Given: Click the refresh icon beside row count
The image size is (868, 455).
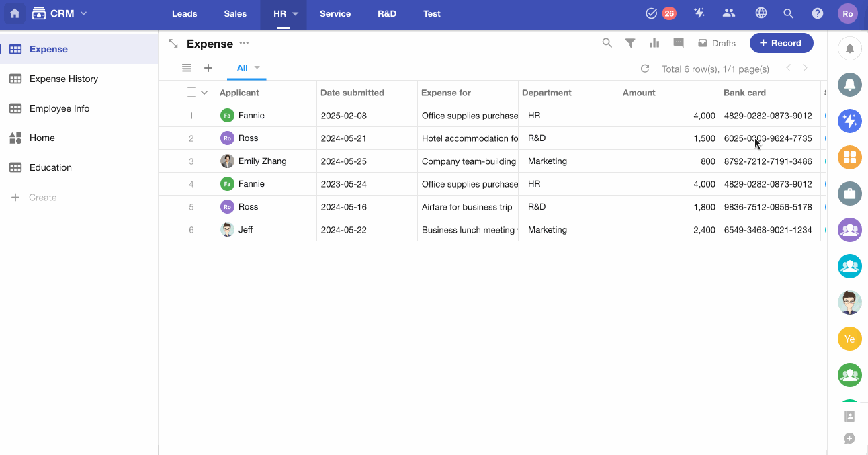Looking at the screenshot, I should (x=645, y=69).
